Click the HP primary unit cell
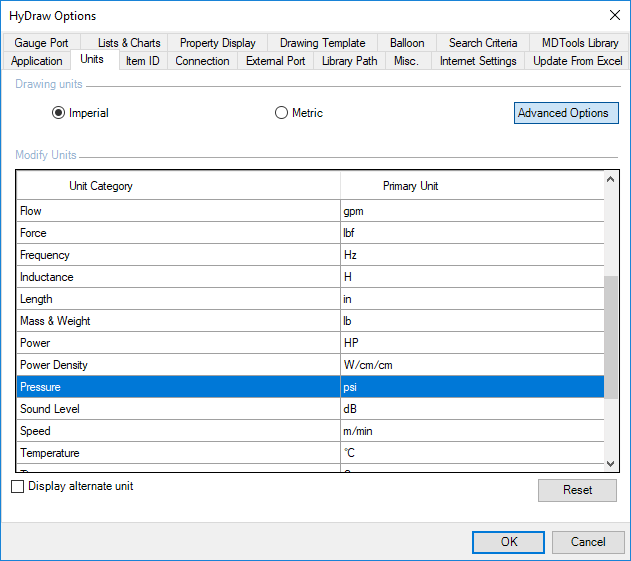 pos(472,343)
